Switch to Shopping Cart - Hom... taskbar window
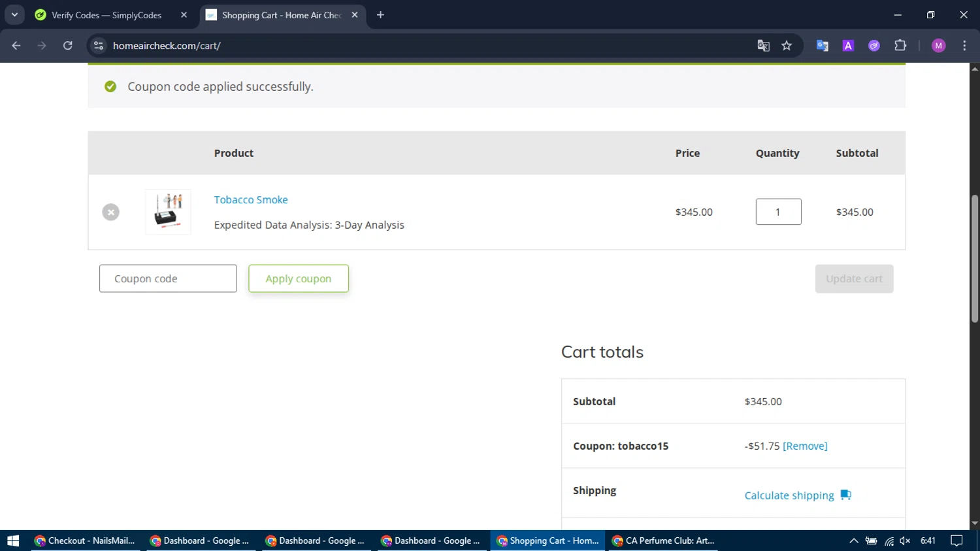980x551 pixels. click(547, 541)
